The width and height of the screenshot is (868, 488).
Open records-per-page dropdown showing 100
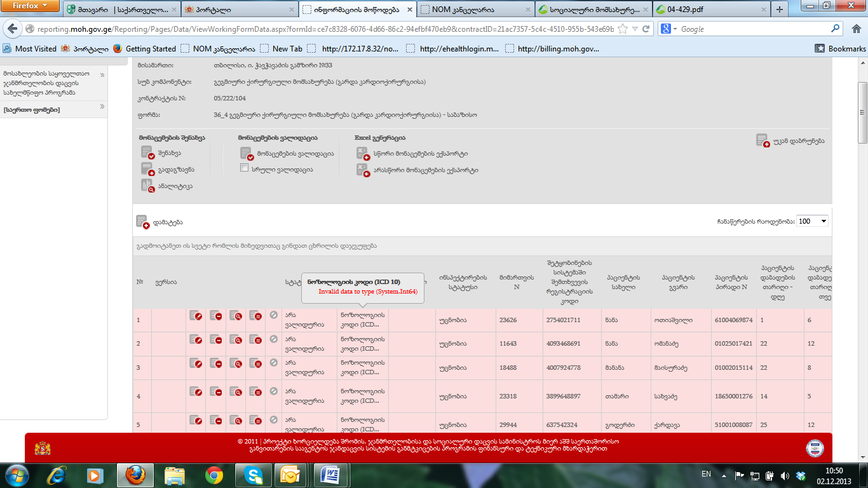pyautogui.click(x=812, y=221)
